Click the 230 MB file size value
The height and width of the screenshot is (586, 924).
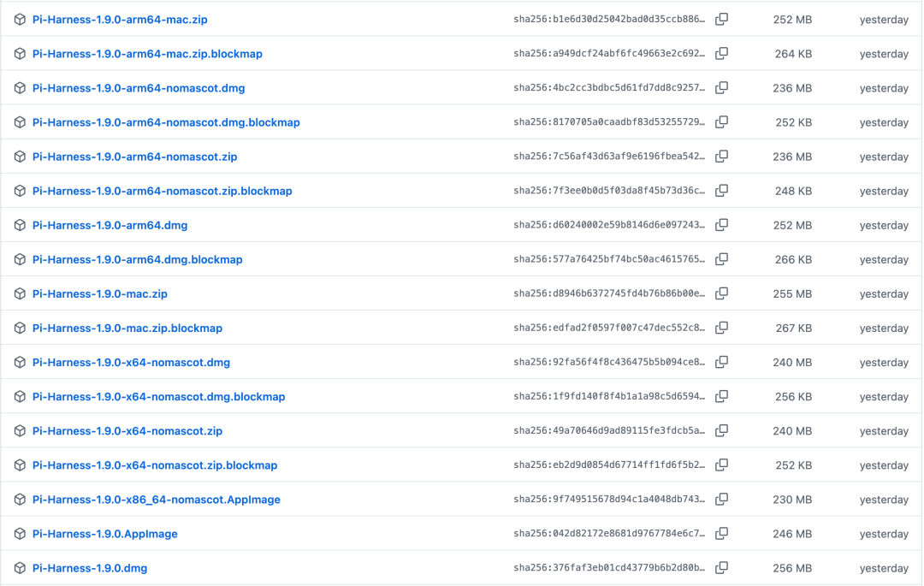(x=792, y=500)
